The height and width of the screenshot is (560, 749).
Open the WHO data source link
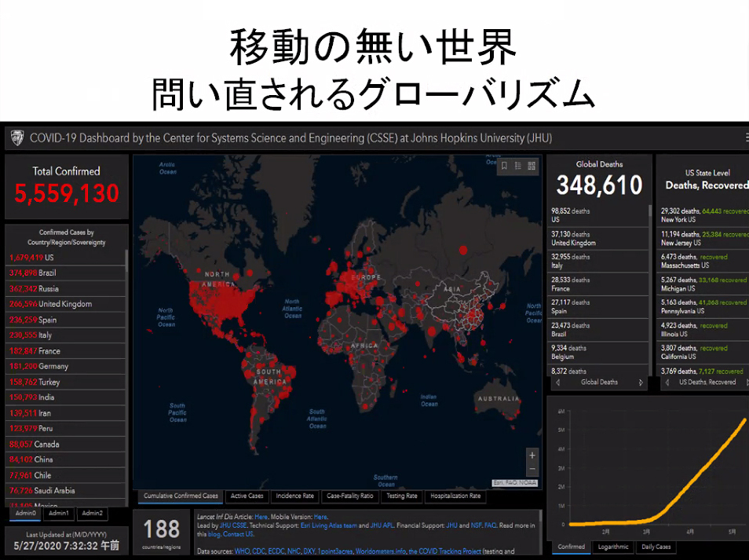(x=242, y=551)
